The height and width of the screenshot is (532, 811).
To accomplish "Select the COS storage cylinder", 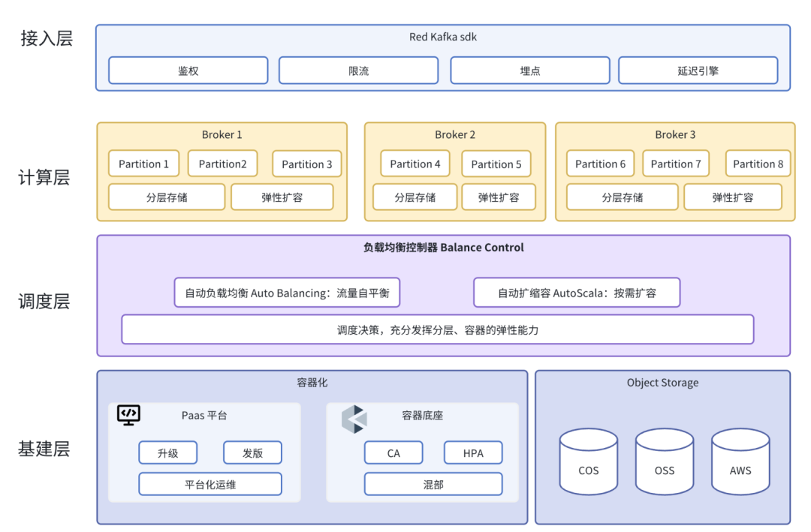I will pos(588,461).
